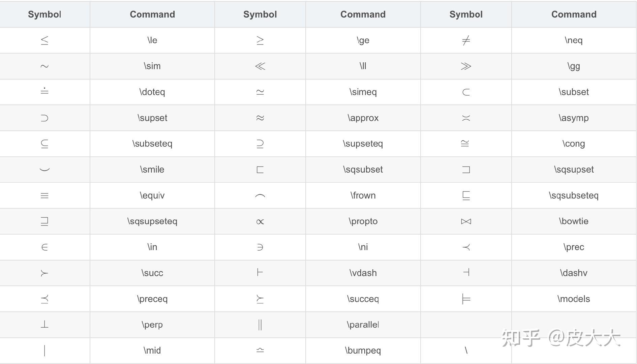Image resolution: width=637 pixels, height=364 pixels.
Task: Click the Zhihu watermark text
Action: [561, 338]
